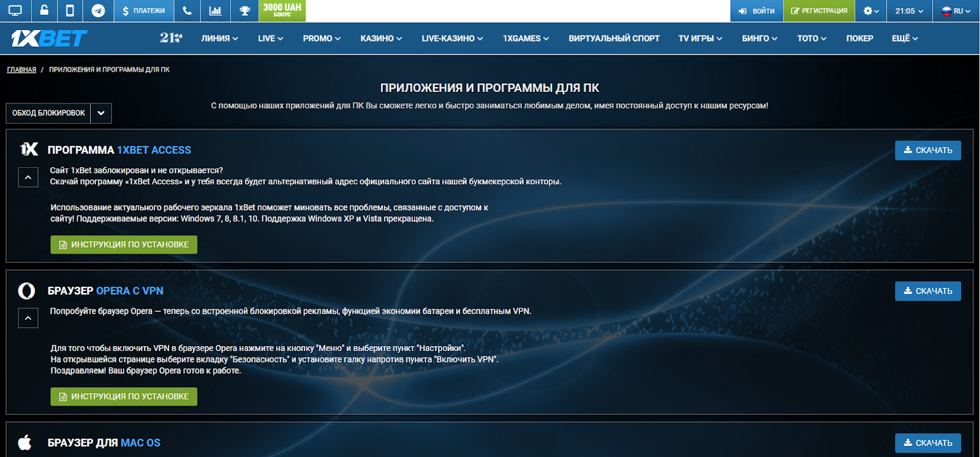
Task: Download the browser for Mac OS
Action: pos(927,443)
